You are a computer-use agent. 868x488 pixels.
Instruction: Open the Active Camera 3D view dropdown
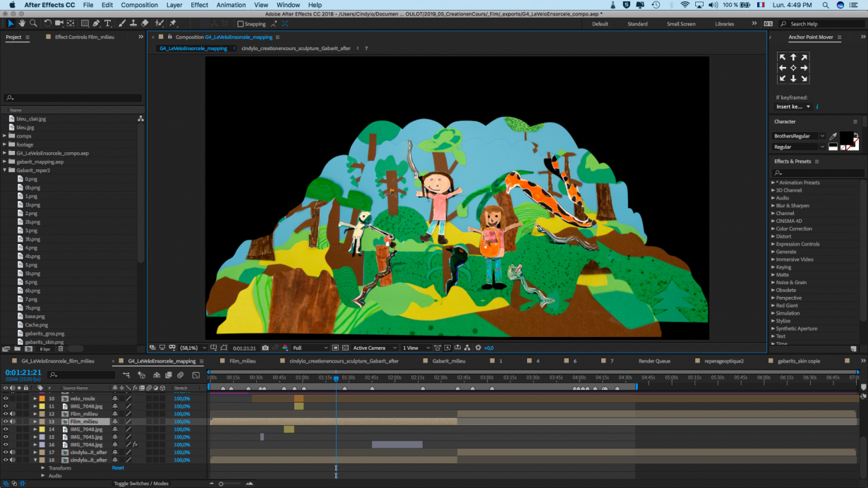374,348
